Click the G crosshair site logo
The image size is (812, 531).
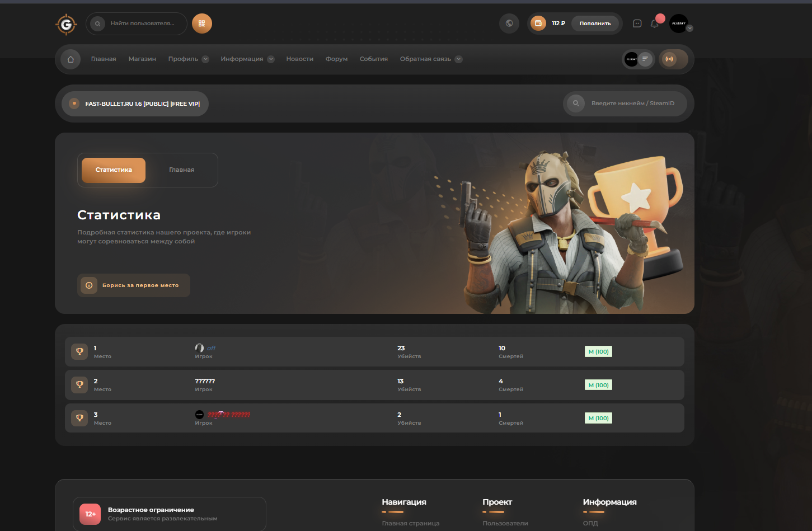coord(66,24)
